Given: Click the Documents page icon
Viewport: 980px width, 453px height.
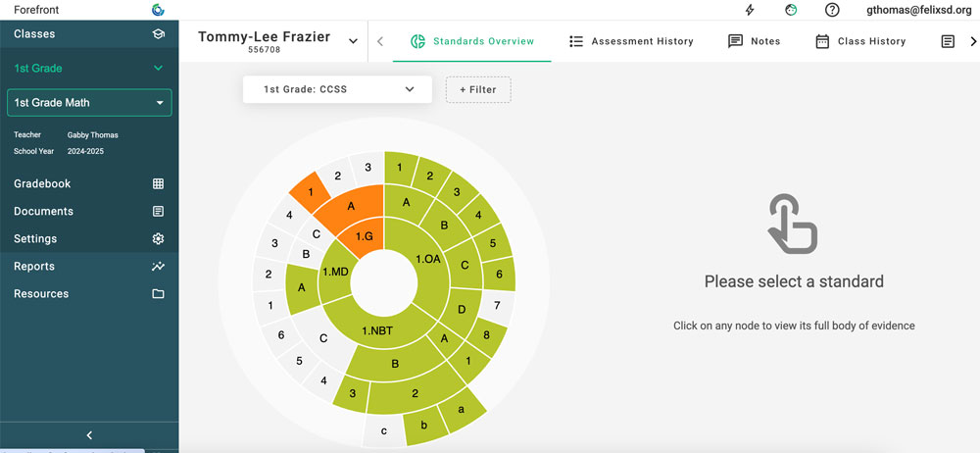Looking at the screenshot, I should 158,211.
